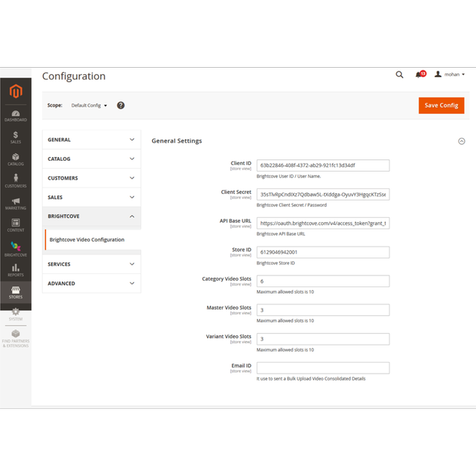The width and height of the screenshot is (476, 476).
Task: Click the Client ID input field
Action: pyautogui.click(x=323, y=165)
